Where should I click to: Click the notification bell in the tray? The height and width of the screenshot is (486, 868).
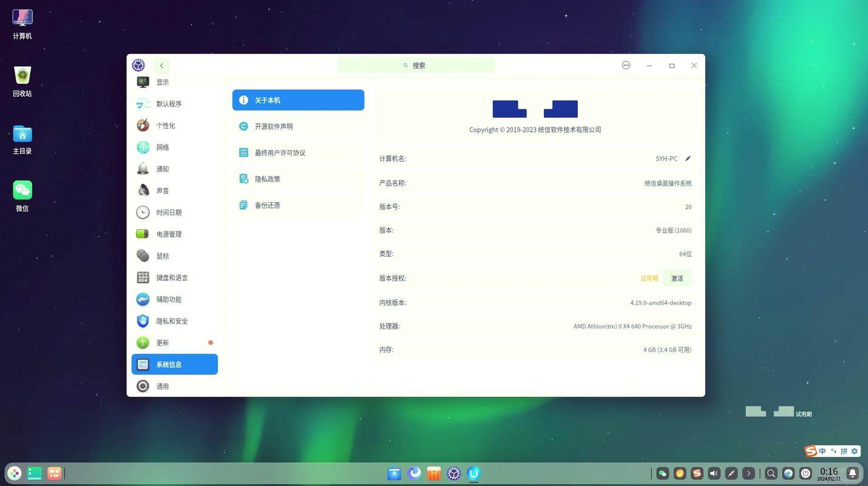coord(852,473)
